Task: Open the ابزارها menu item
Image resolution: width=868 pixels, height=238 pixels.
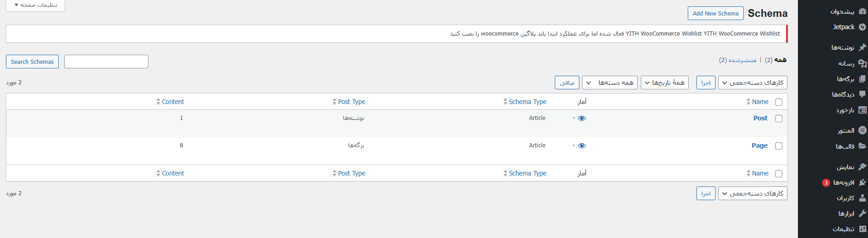Action: [847, 213]
